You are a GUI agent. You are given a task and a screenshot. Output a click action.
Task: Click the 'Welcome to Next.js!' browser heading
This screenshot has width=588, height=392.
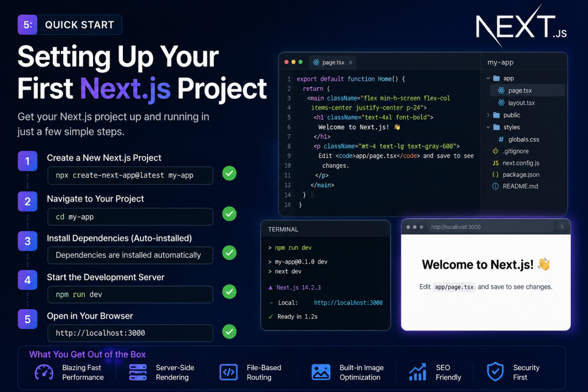pyautogui.click(x=486, y=265)
